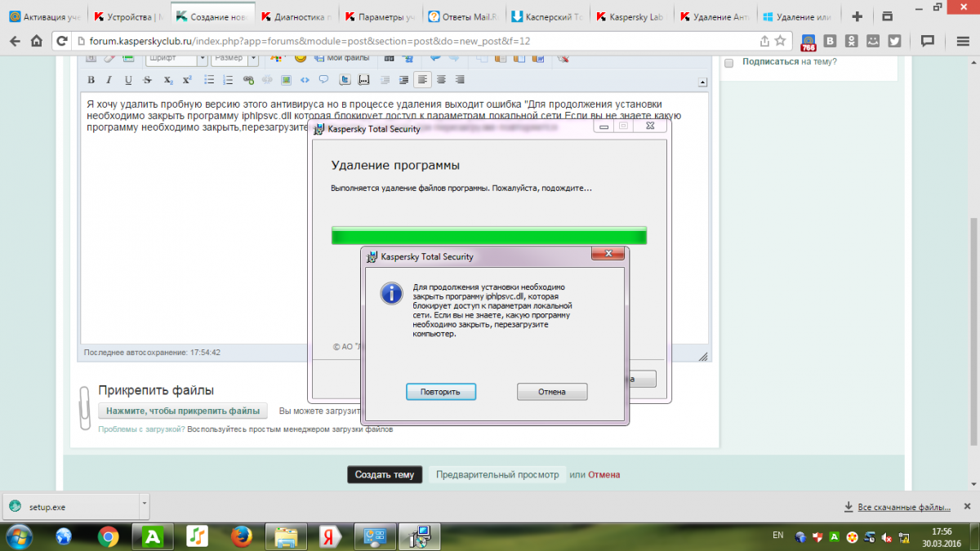Click Отмена in the Kaspersky error dialog
Screen dimensions: 980x551
(552, 392)
